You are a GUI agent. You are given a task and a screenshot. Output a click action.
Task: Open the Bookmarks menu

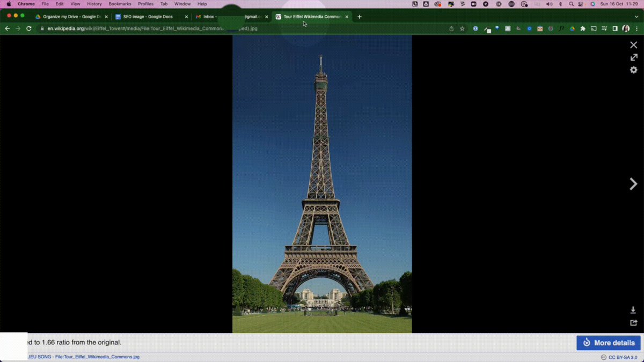coord(120,4)
